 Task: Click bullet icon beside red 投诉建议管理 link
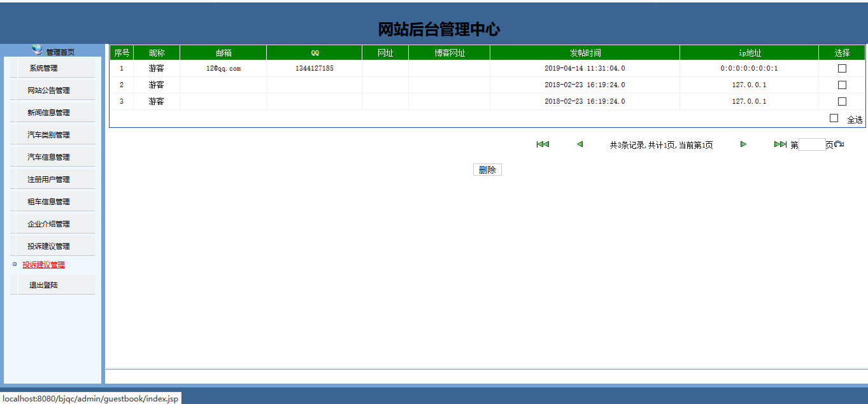pyautogui.click(x=15, y=264)
